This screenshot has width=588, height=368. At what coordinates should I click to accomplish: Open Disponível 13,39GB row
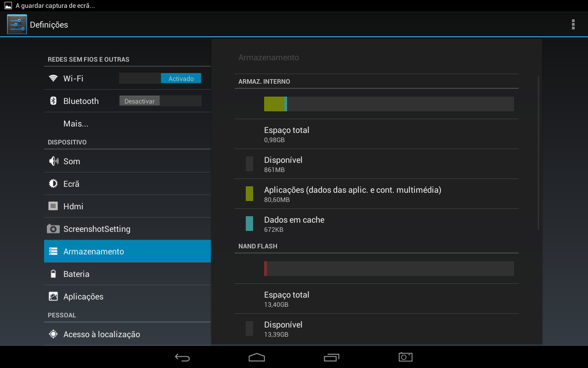coord(376,328)
